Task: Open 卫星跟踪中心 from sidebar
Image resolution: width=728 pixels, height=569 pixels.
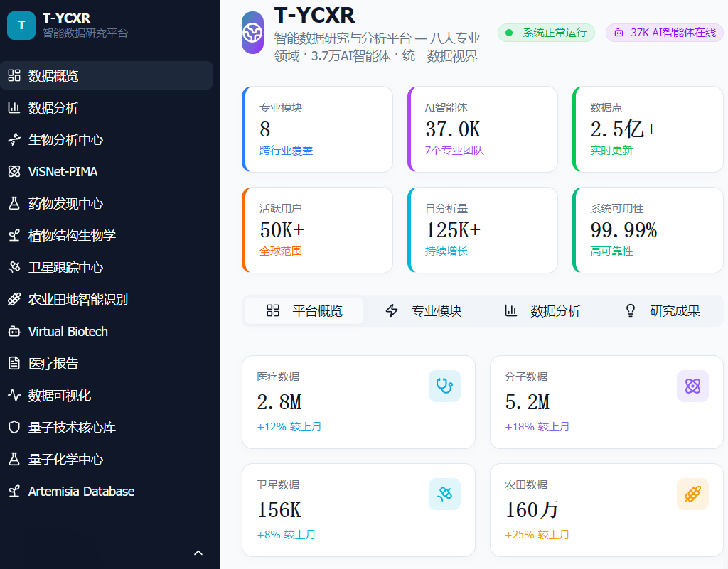Action: [x=107, y=267]
